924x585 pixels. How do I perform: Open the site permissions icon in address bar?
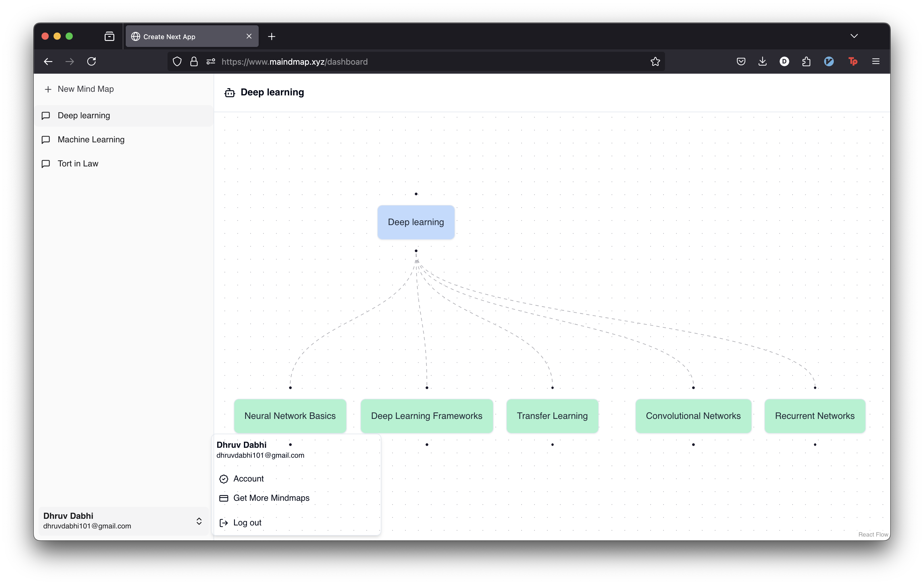point(211,61)
